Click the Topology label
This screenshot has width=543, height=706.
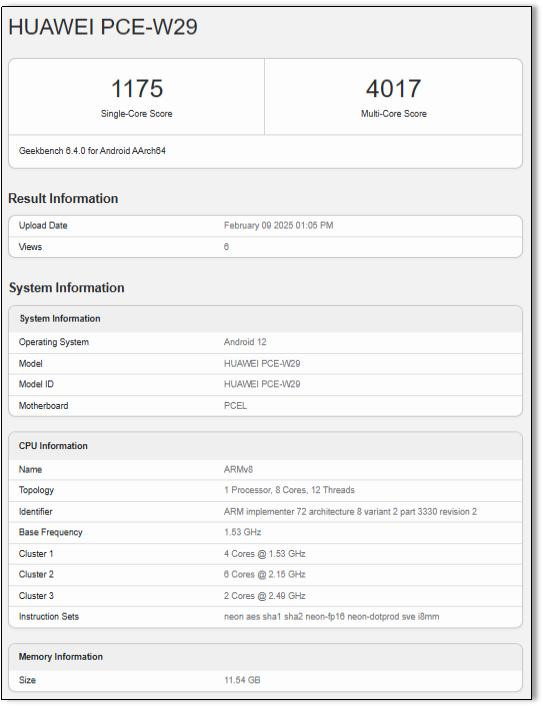coord(36,490)
